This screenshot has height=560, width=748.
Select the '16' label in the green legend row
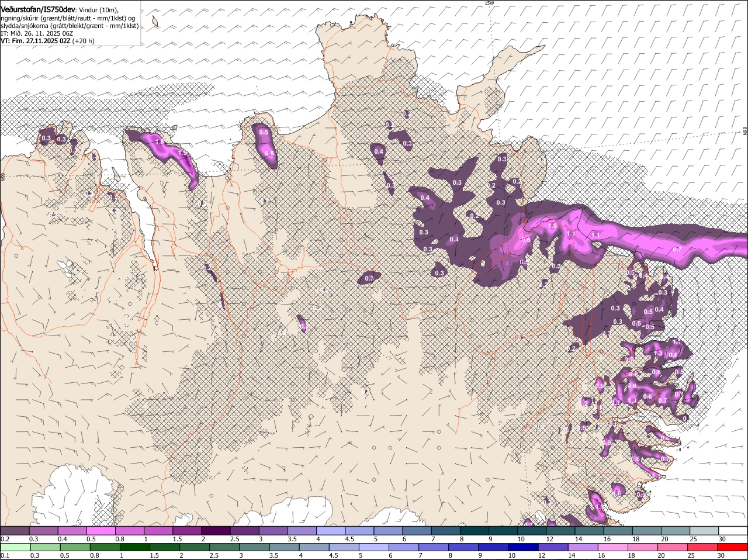click(x=601, y=555)
